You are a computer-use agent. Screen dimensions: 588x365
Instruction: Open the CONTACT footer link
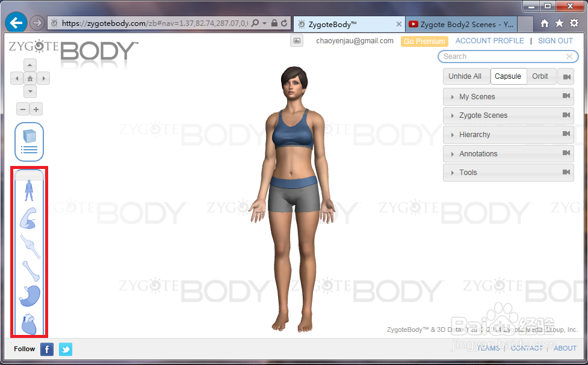(527, 348)
